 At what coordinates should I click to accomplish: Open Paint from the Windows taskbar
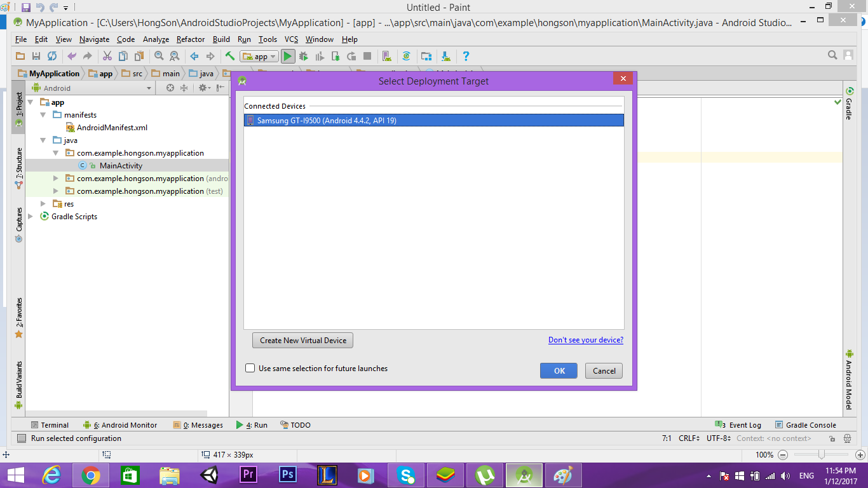pyautogui.click(x=562, y=475)
